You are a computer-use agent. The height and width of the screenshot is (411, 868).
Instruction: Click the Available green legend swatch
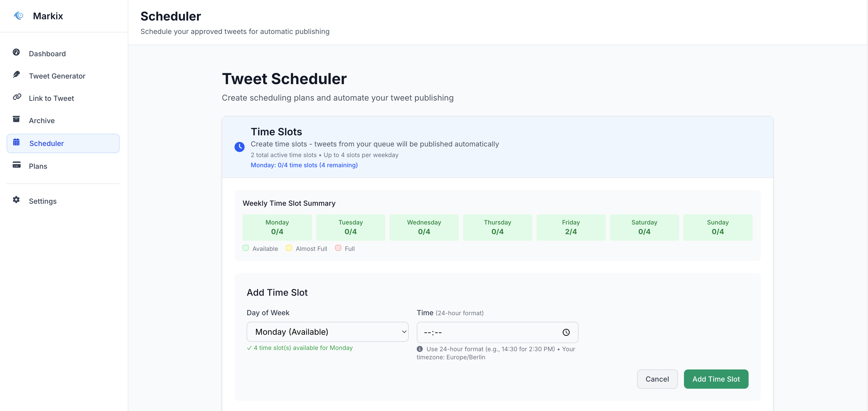click(x=246, y=248)
